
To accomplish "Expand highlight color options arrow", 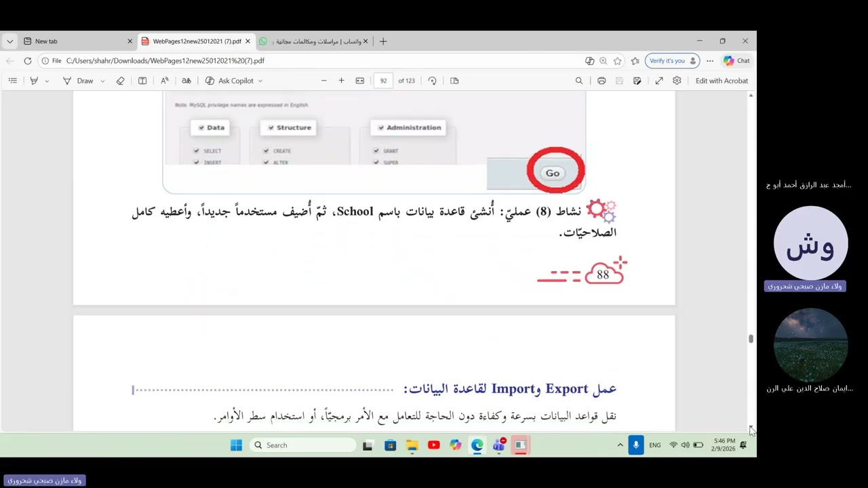I will pos(47,81).
